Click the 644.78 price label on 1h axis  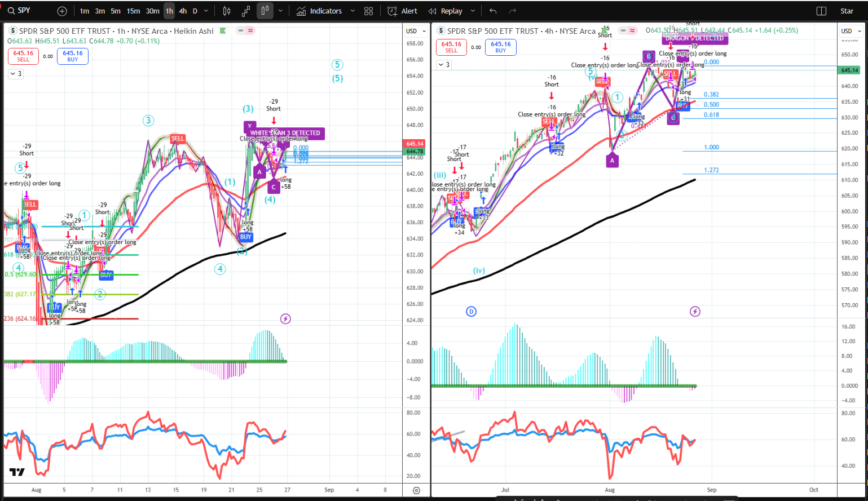(415, 152)
